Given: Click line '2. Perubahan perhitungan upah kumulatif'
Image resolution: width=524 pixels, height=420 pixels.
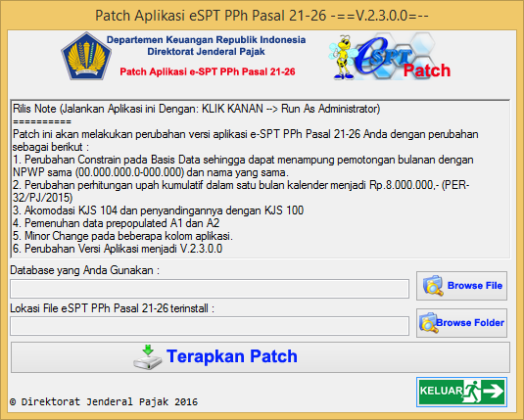Looking at the screenshot, I should (x=241, y=192).
